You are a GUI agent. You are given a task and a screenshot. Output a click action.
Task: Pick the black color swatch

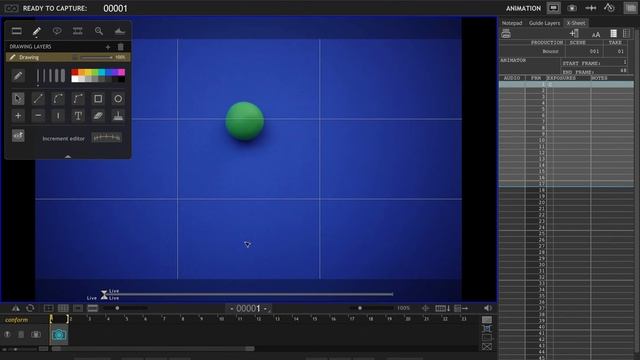click(x=122, y=79)
